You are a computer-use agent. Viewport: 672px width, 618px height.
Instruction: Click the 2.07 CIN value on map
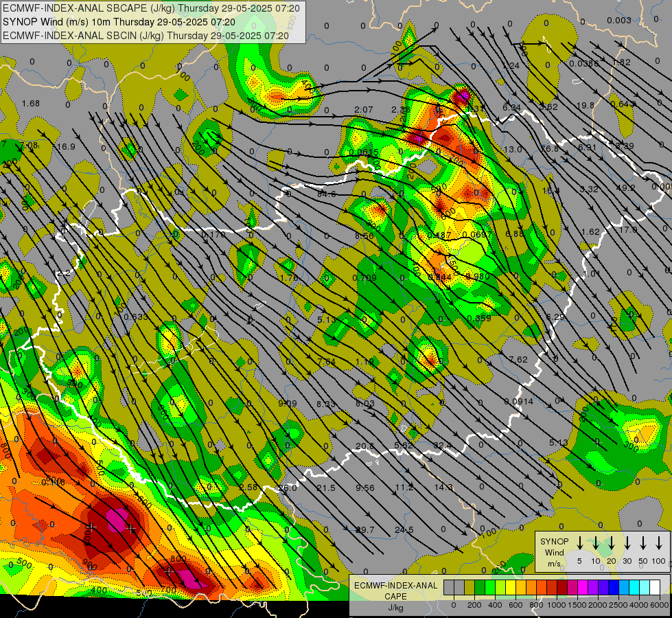pyautogui.click(x=363, y=110)
